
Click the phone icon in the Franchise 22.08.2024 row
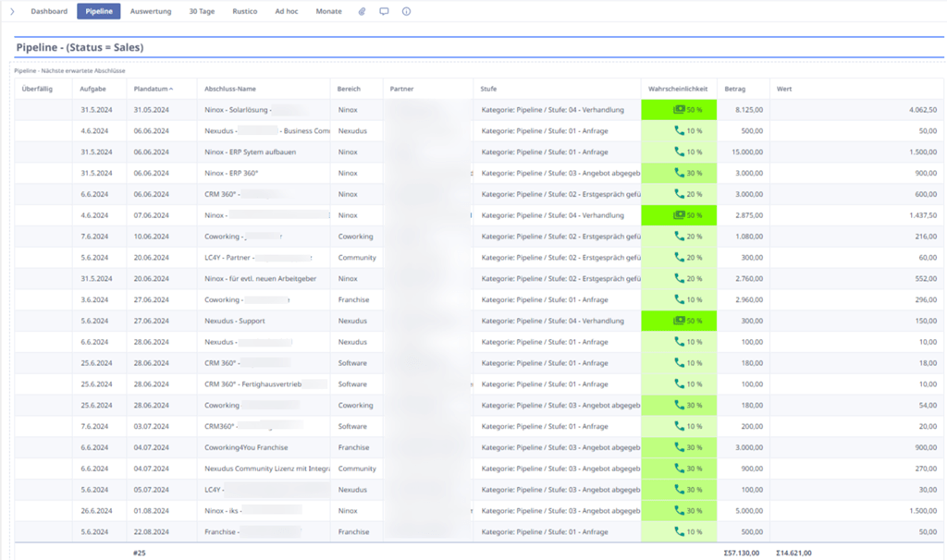click(680, 532)
